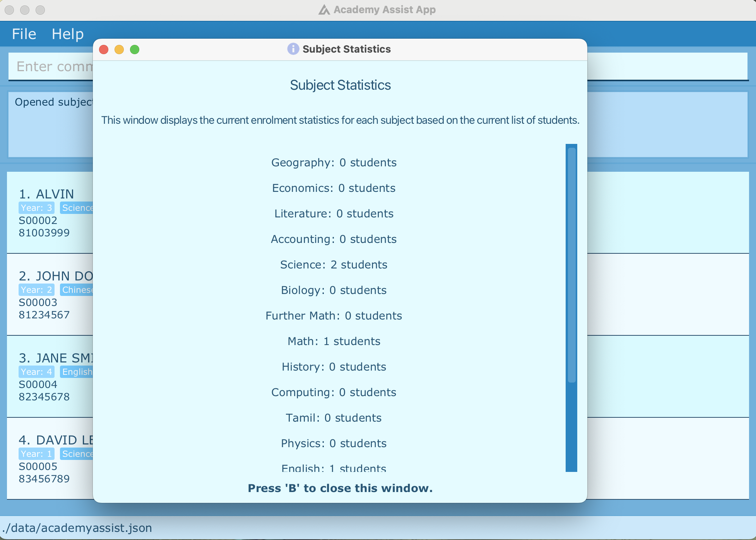Close the Subject Statistics window
Screen dimensions: 756x540
coord(104,50)
